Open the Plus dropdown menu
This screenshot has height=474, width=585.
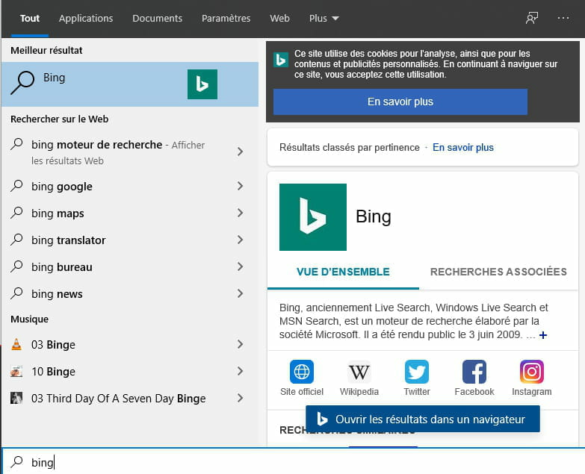(x=324, y=18)
